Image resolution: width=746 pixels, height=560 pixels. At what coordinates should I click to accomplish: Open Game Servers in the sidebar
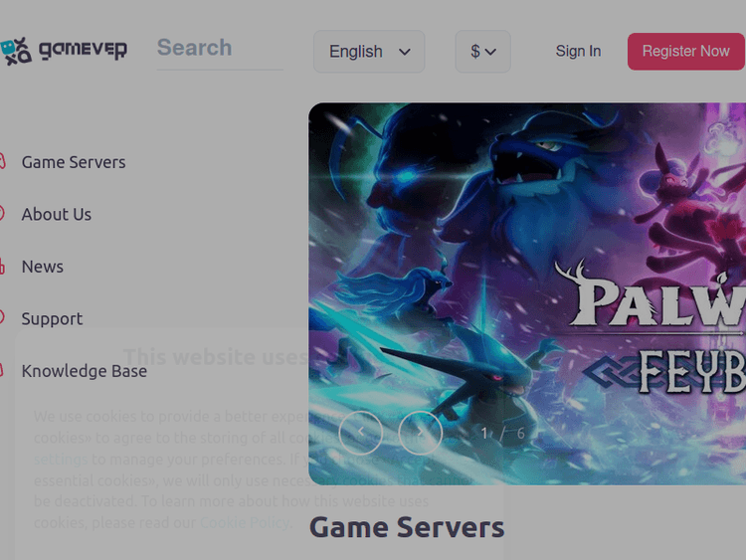(74, 162)
